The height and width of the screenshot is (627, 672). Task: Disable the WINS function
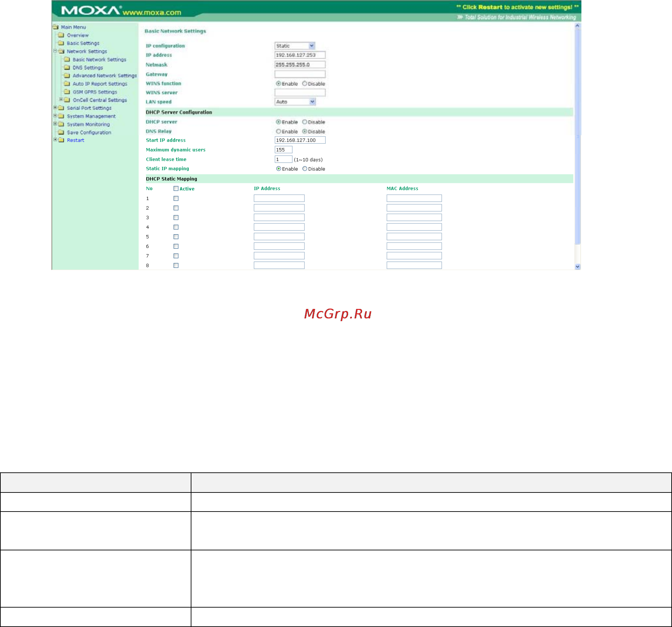pos(304,83)
